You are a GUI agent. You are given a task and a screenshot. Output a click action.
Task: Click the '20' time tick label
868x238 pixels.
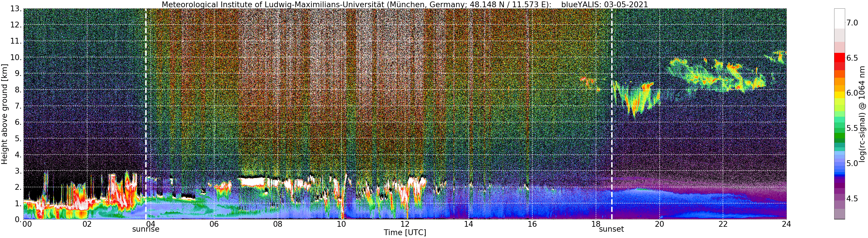[x=659, y=224]
